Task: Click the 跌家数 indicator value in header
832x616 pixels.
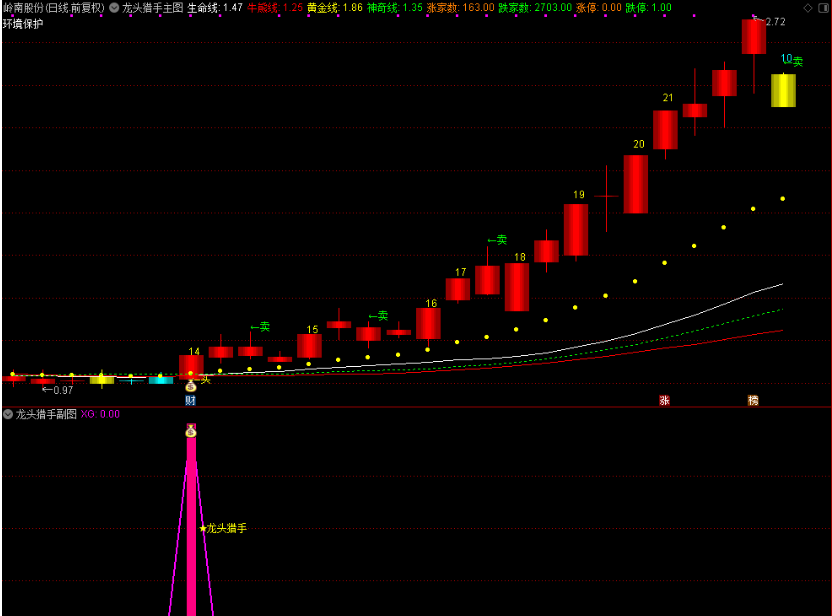Action: [535, 8]
